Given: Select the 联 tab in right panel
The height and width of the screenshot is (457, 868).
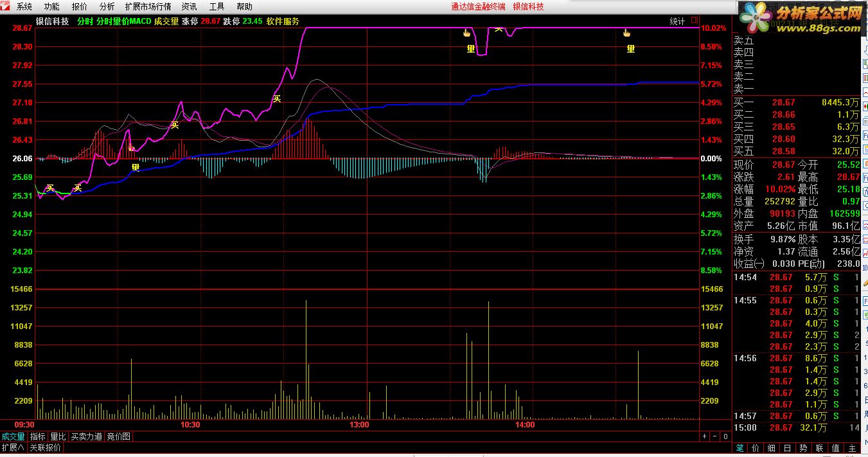Looking at the screenshot, I should pos(820,448).
